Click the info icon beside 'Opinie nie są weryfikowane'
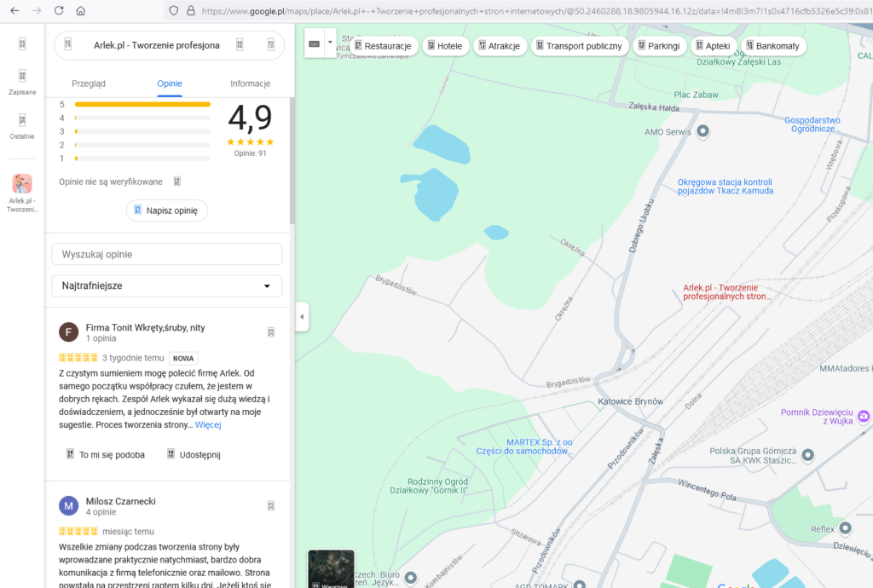This screenshot has width=873, height=588. coord(177,182)
